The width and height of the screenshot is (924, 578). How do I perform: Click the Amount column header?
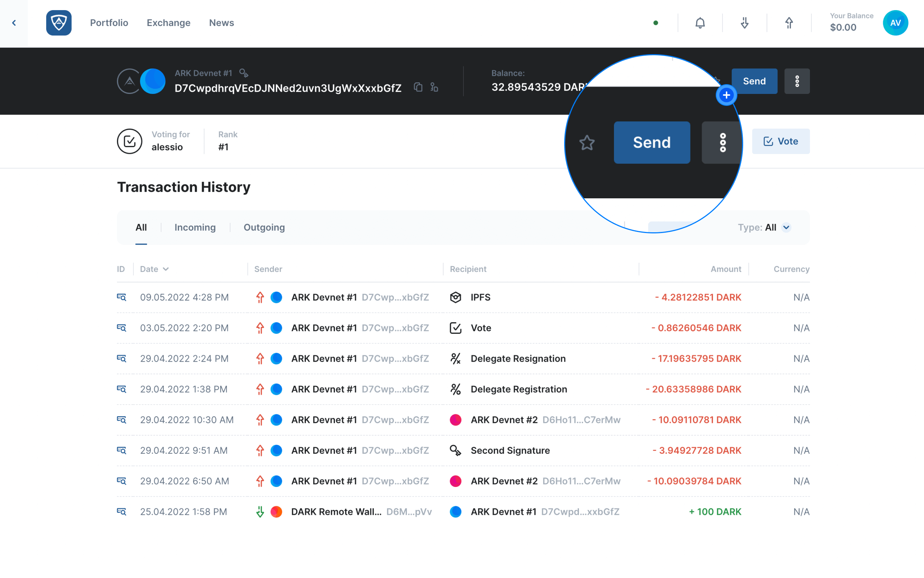(x=726, y=269)
